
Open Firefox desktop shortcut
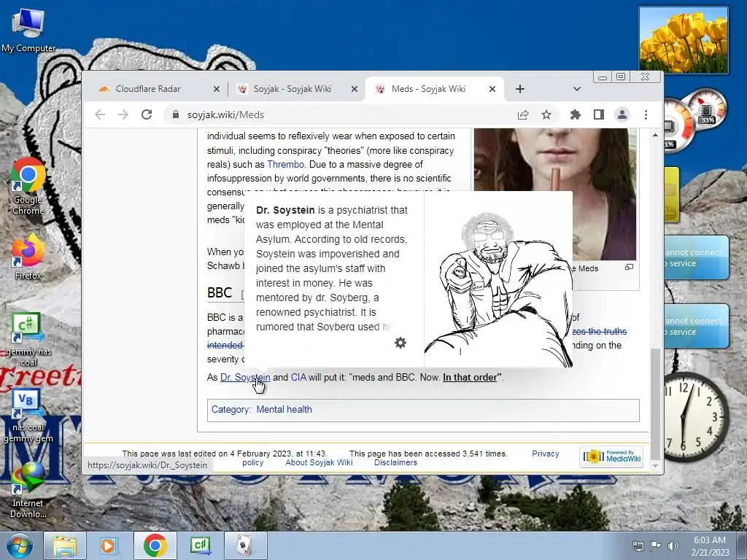(x=28, y=257)
